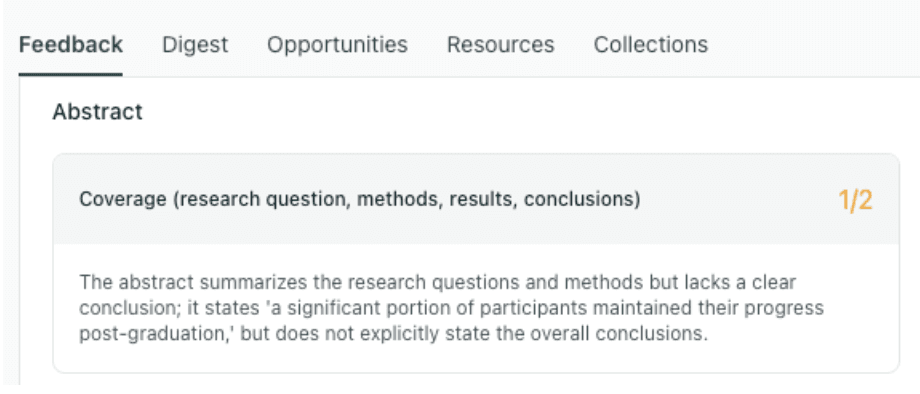Click the Abstract section heading

[97, 111]
